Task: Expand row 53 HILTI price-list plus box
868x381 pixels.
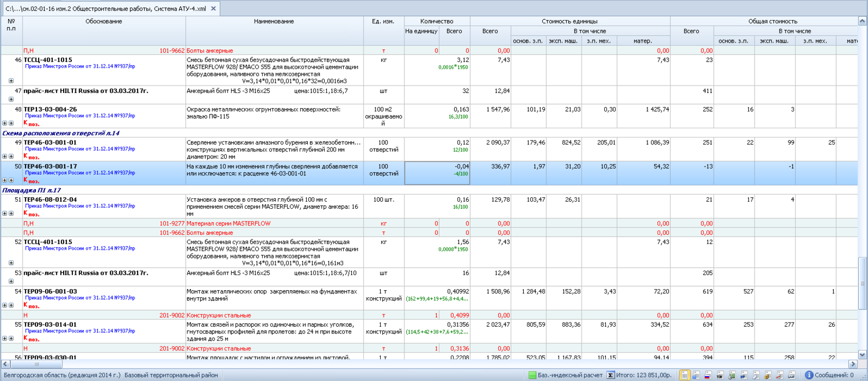Action: point(11,281)
